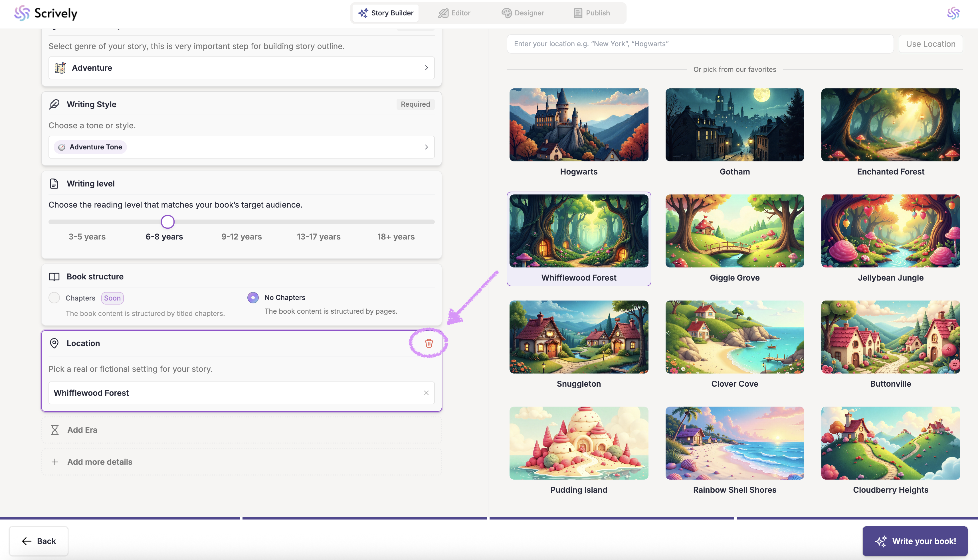This screenshot has height=560, width=978.
Task: Select the No Chapters radio option
Action: click(253, 297)
